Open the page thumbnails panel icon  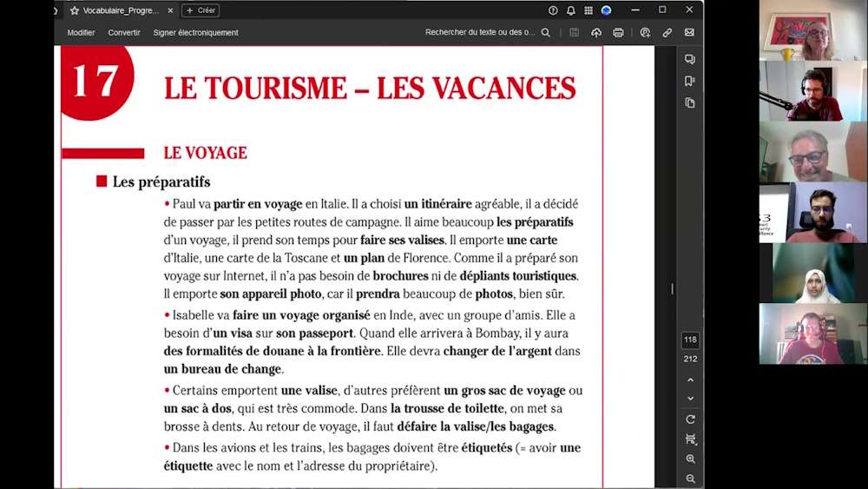tap(690, 103)
